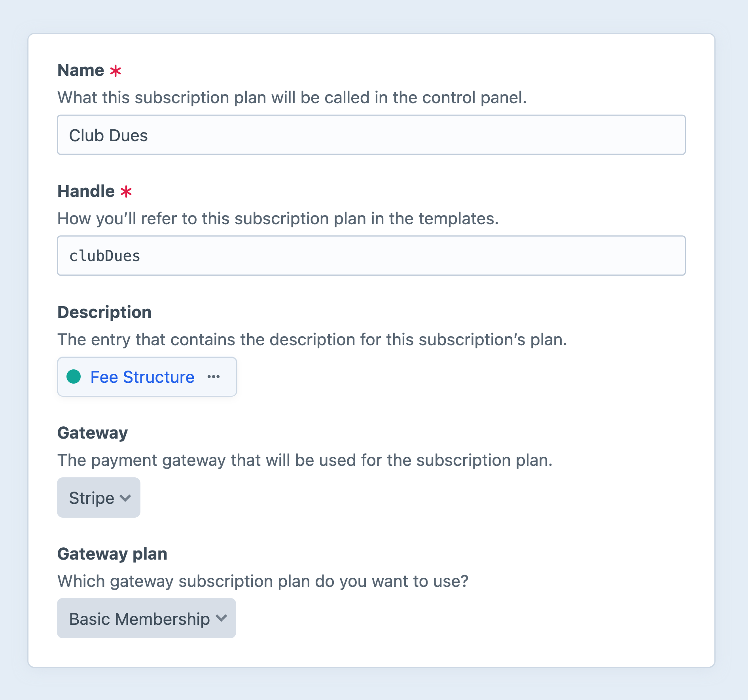Click inside the Club Dues name field

[371, 135]
